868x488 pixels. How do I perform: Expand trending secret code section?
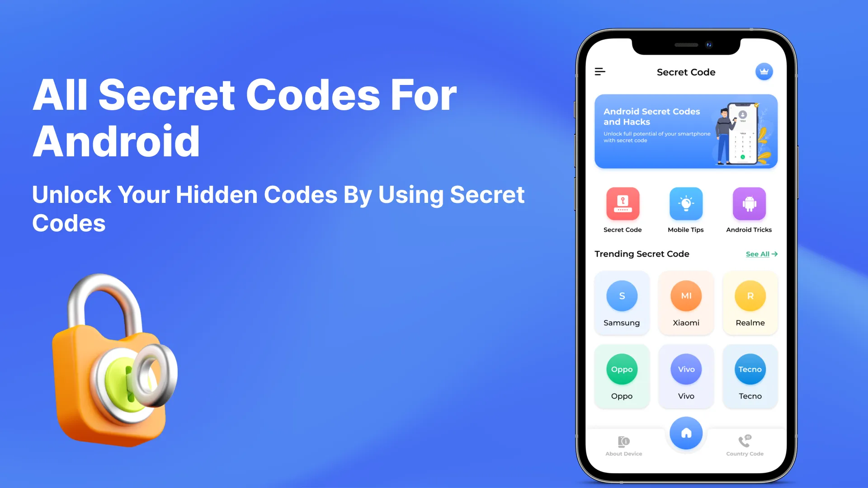coord(761,253)
